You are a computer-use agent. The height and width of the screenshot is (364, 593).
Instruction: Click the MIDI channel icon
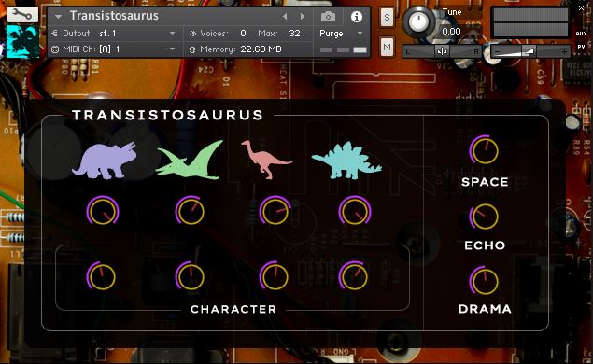(x=55, y=49)
